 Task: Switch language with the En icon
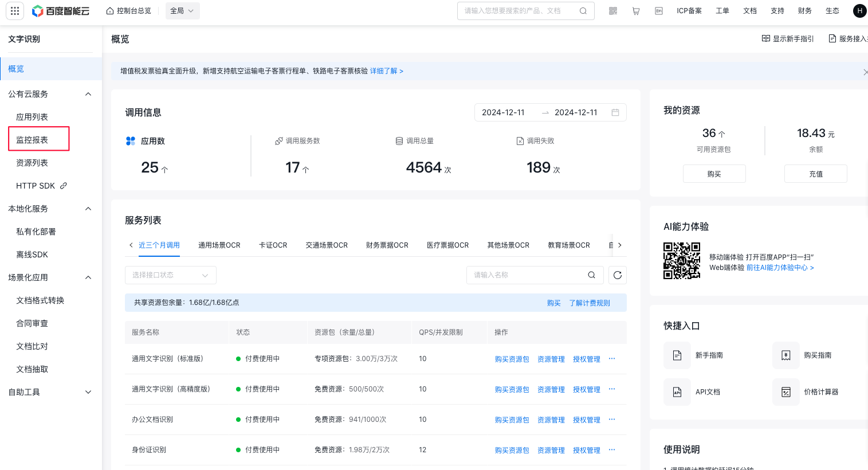click(x=659, y=11)
